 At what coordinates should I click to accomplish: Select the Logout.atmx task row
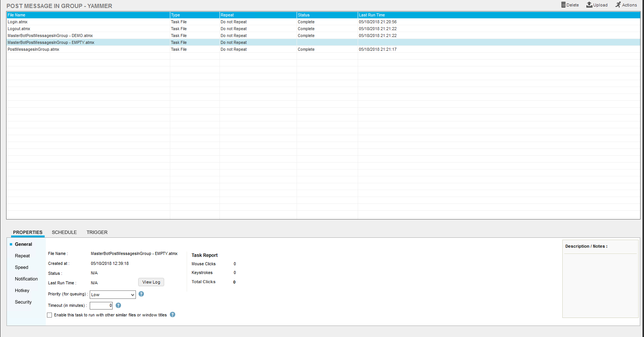[x=19, y=29]
